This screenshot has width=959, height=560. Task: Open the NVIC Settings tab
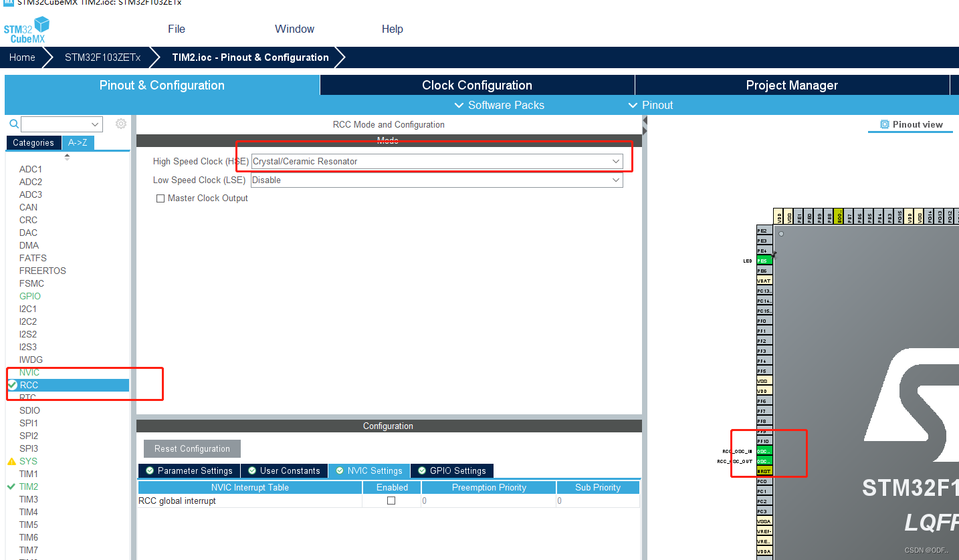pos(369,470)
